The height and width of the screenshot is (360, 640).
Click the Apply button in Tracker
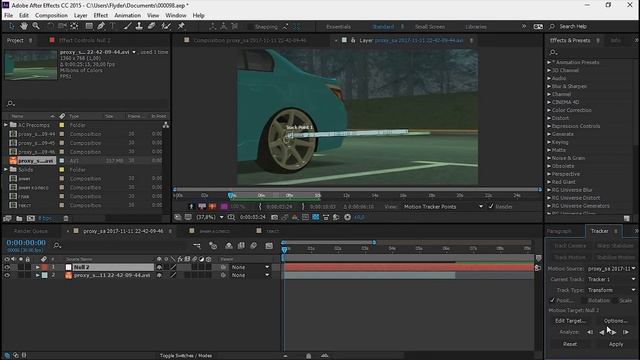pos(616,344)
